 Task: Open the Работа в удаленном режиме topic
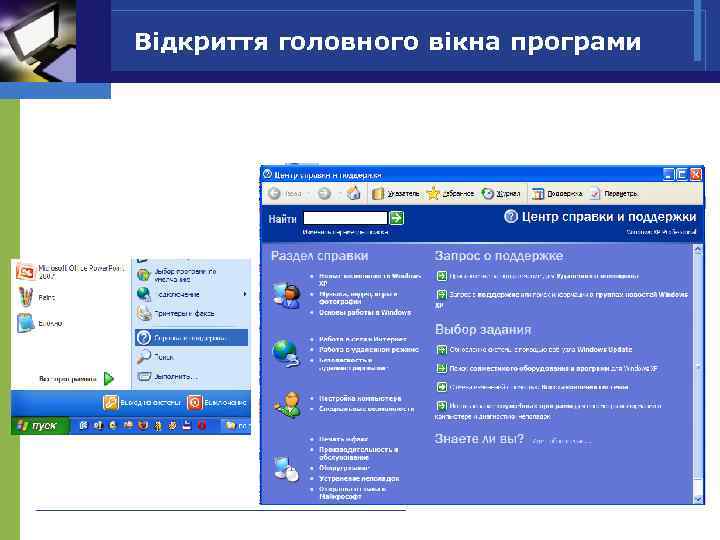[369, 349]
